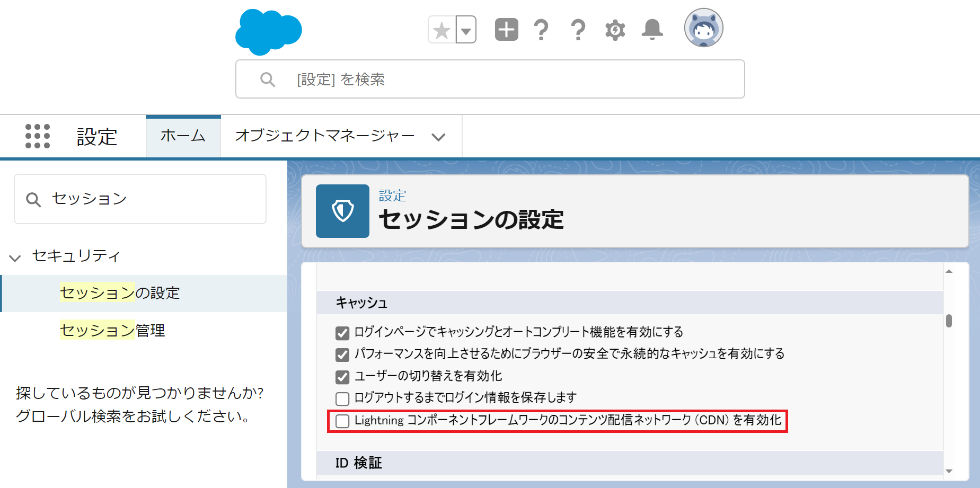Enable the Lightning CDN checkbox
Image resolution: width=980 pixels, height=488 pixels.
[343, 421]
